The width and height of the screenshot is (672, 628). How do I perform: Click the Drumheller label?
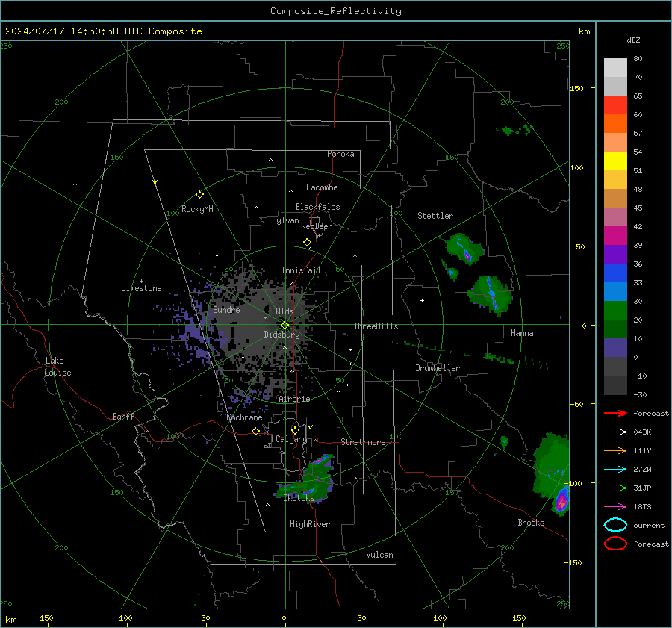438,368
